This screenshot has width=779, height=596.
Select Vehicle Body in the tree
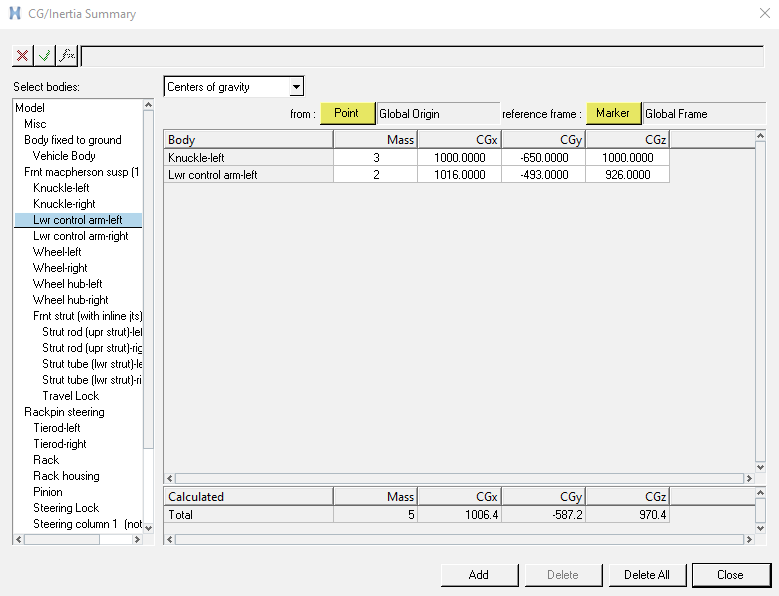pyautogui.click(x=64, y=156)
